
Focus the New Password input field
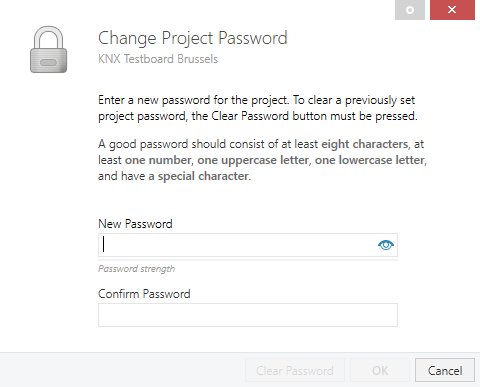click(x=248, y=245)
